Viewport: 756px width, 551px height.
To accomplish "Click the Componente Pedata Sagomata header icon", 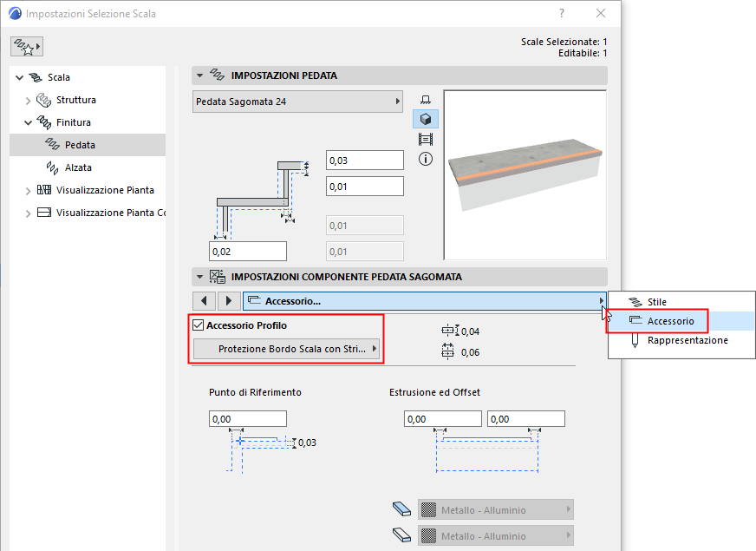I will 217,277.
